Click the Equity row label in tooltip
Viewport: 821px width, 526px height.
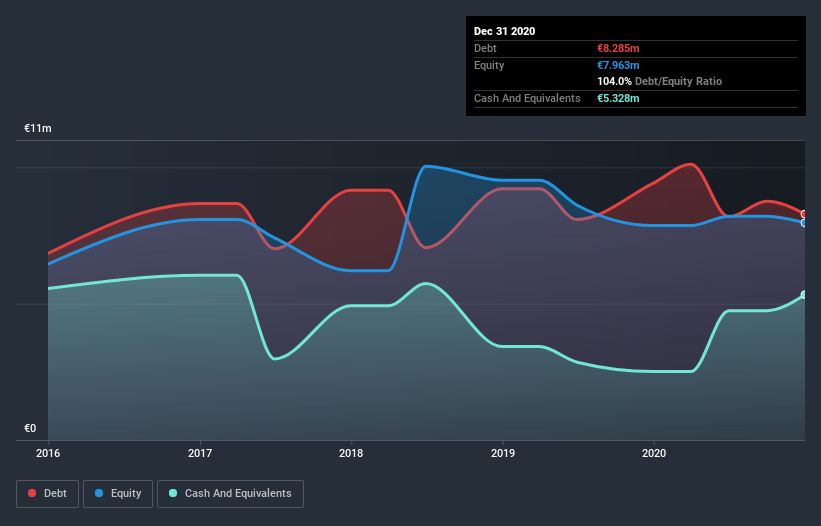[489, 65]
